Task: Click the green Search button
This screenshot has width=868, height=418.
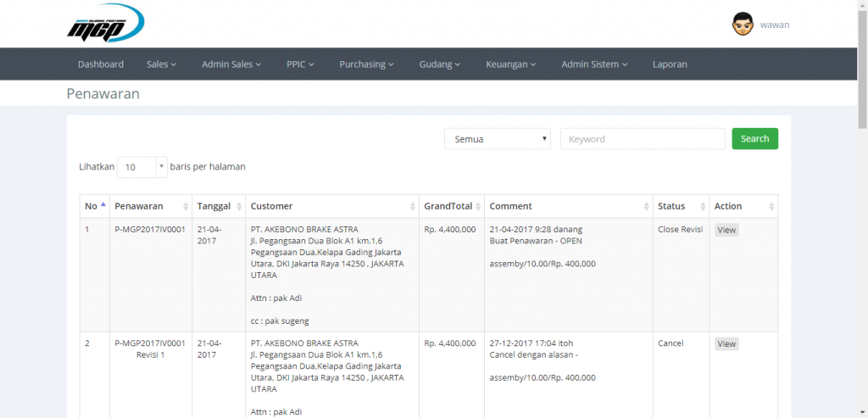Action: point(755,139)
